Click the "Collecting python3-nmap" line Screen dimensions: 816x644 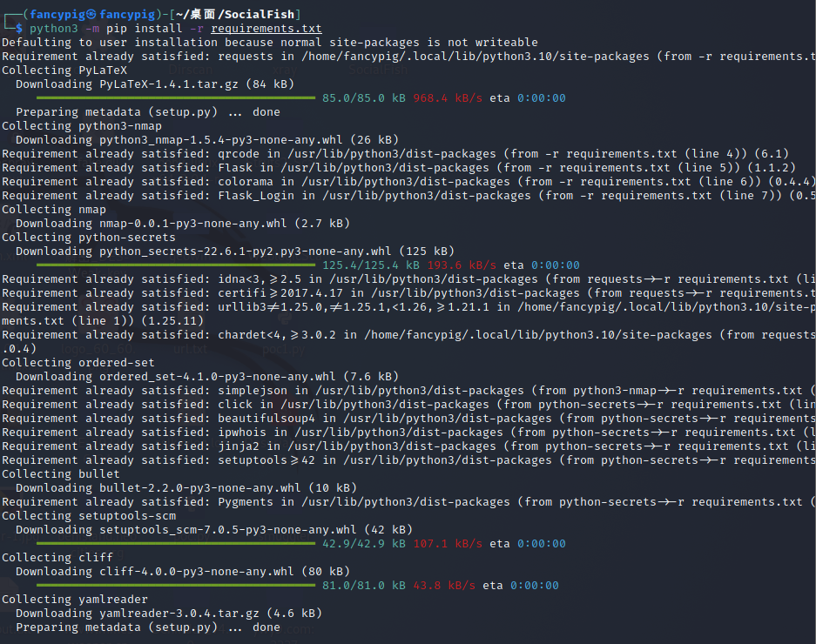[82, 126]
